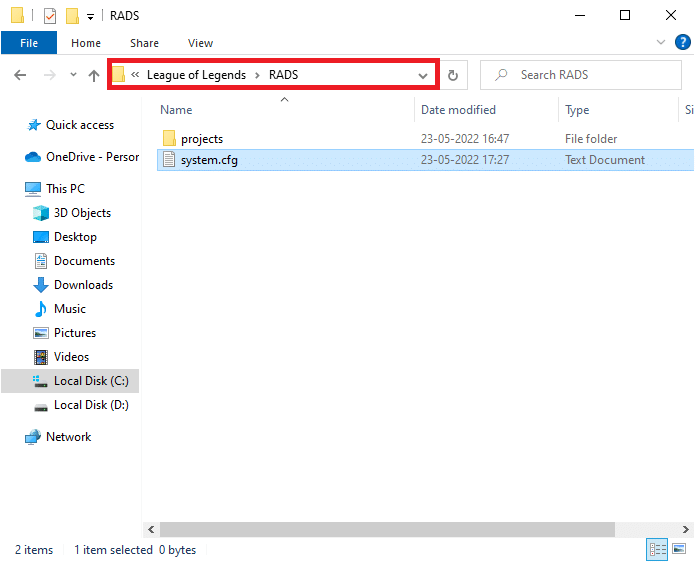Click the Search RADS input box
Screen dimensions: 695x562
click(581, 75)
